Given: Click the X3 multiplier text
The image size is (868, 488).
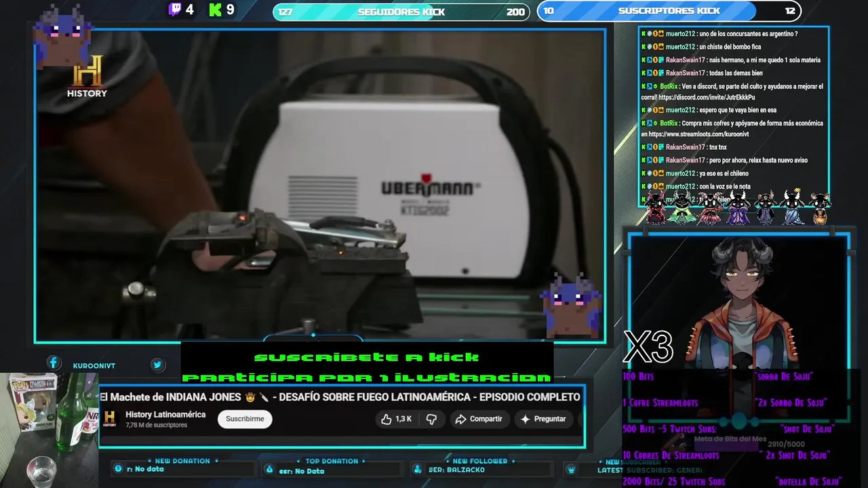Looking at the screenshot, I should point(648,347).
